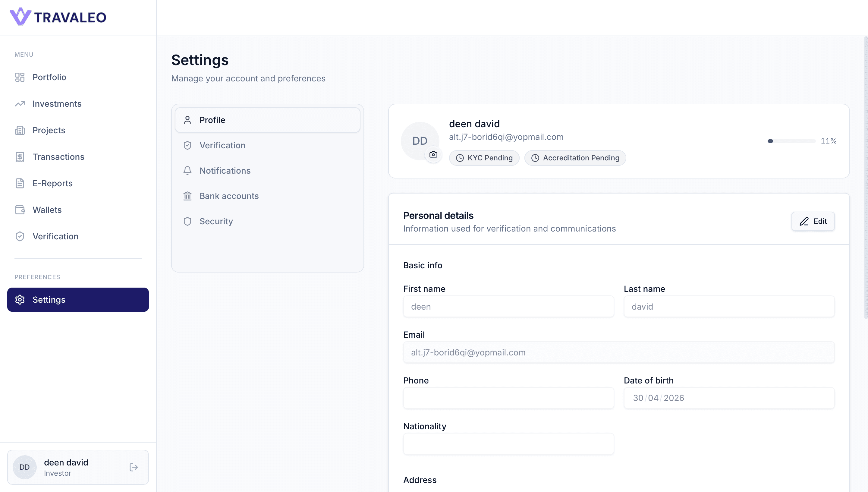Viewport: 868px width, 492px height.
Task: Click the 11% completion text
Action: point(829,141)
